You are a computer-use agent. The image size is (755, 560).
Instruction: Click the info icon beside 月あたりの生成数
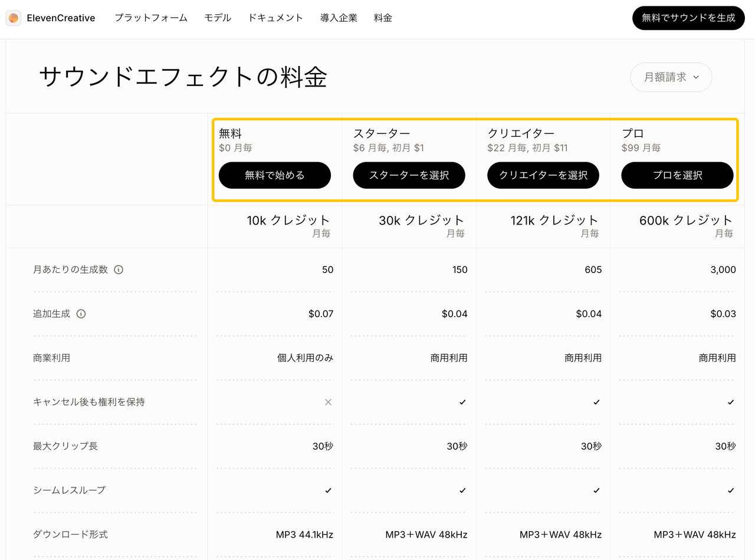tap(119, 270)
